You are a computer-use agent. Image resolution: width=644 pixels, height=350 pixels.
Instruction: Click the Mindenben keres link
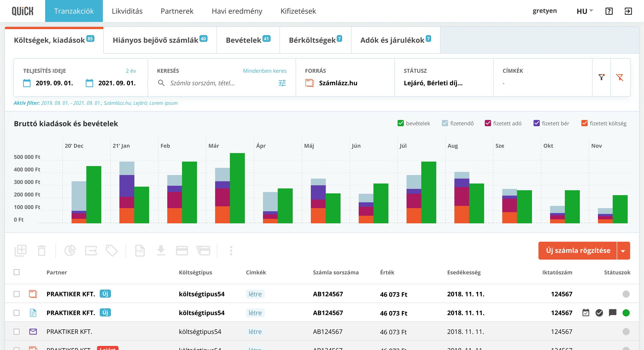(x=264, y=71)
